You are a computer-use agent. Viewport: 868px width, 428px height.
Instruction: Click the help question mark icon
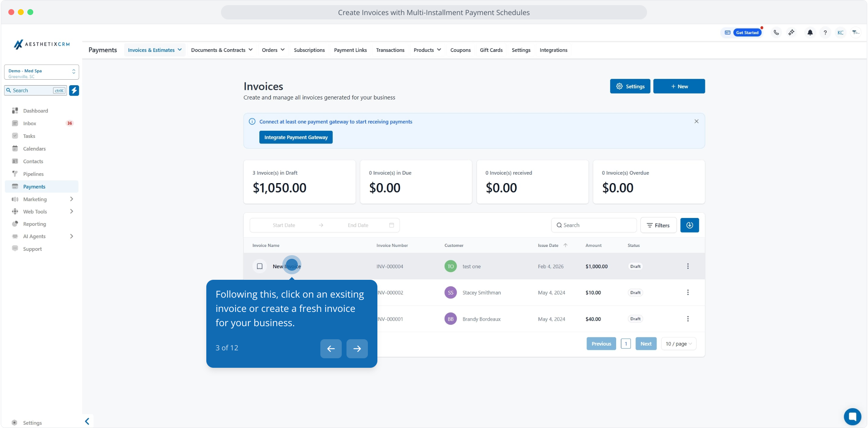[825, 32]
